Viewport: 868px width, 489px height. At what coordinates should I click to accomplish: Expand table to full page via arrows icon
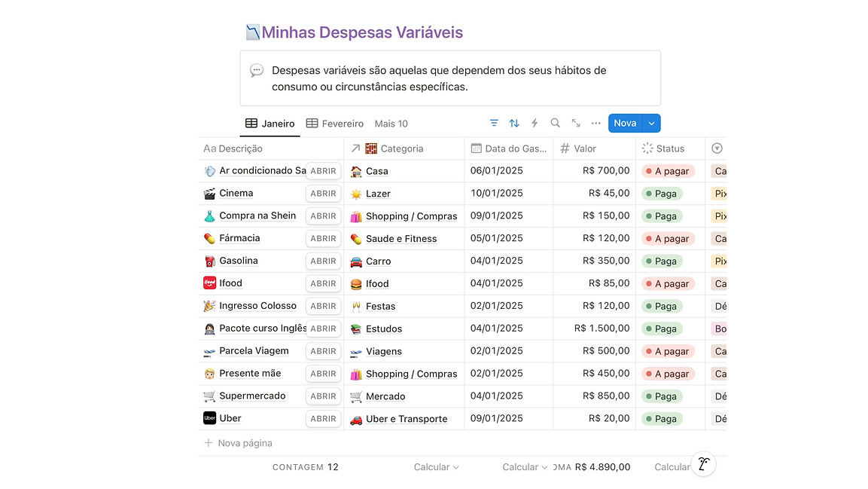pos(575,122)
